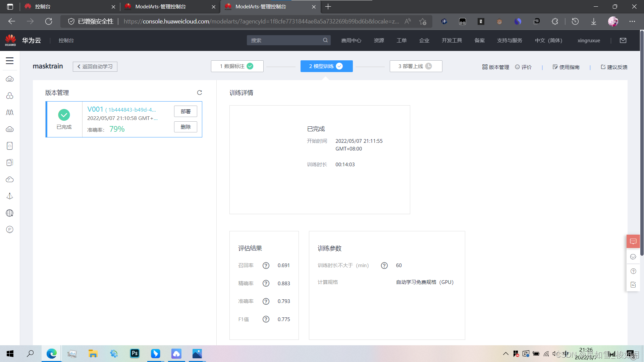Click 返回自动学习 back button
The width and height of the screenshot is (644, 362).
point(95,66)
